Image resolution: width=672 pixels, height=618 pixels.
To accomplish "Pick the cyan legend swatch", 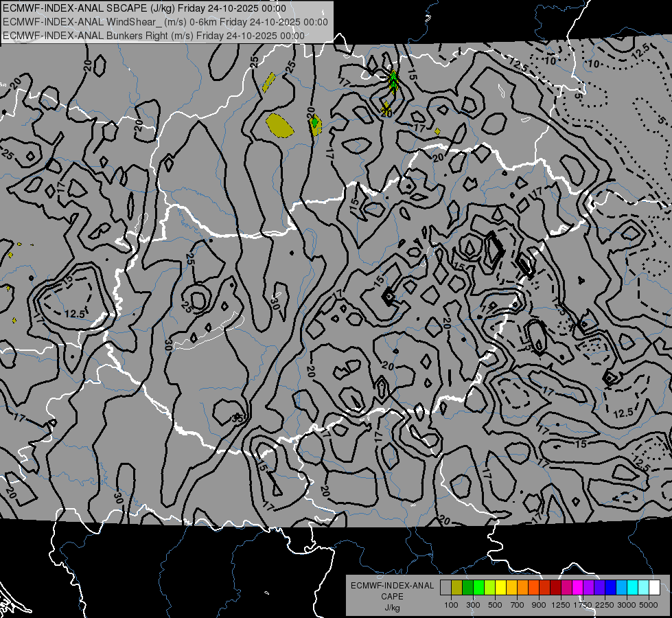I will [x=633, y=588].
